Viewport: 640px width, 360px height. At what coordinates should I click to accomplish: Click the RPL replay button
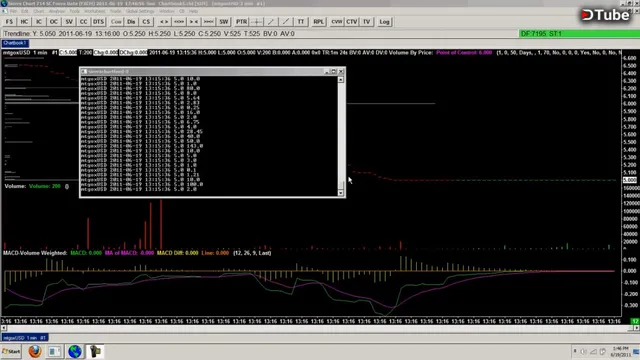(x=318, y=22)
